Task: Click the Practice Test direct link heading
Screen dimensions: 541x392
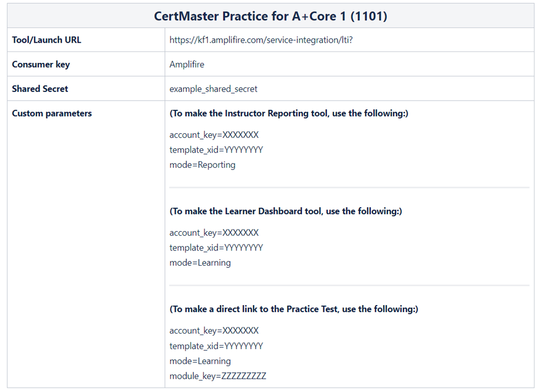Action: point(293,309)
